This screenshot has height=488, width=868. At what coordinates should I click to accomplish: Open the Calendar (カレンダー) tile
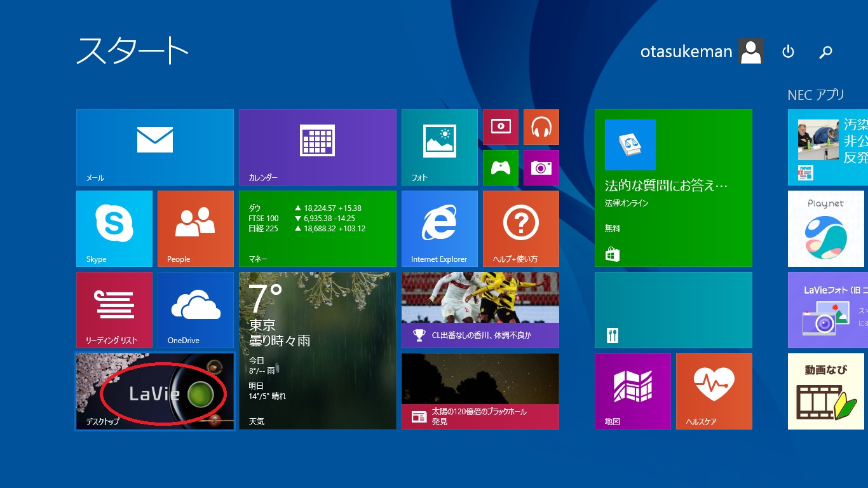[318, 147]
